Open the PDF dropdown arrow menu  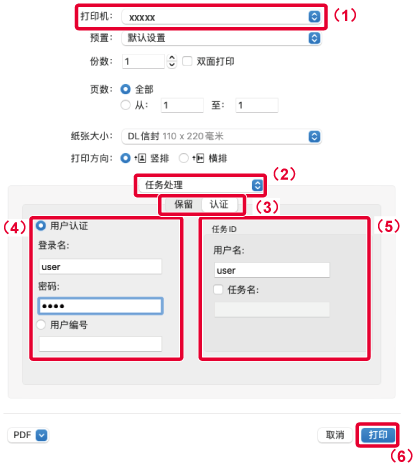(42, 435)
